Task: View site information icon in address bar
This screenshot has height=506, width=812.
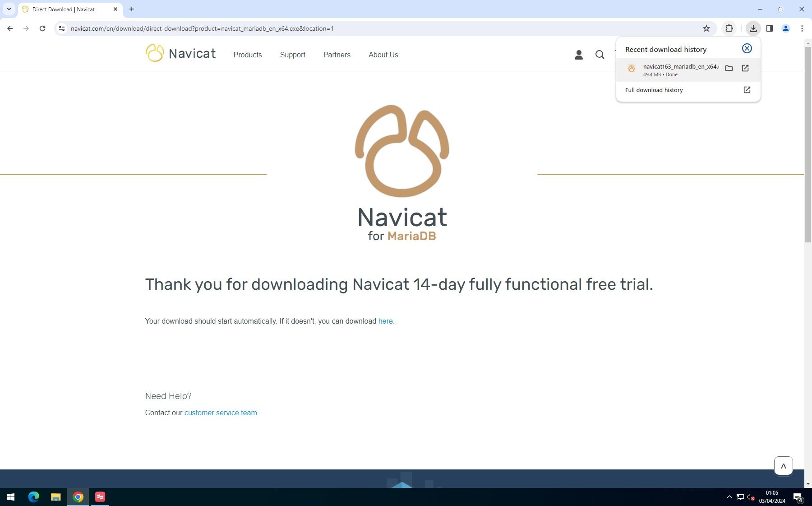Action: click(x=62, y=28)
